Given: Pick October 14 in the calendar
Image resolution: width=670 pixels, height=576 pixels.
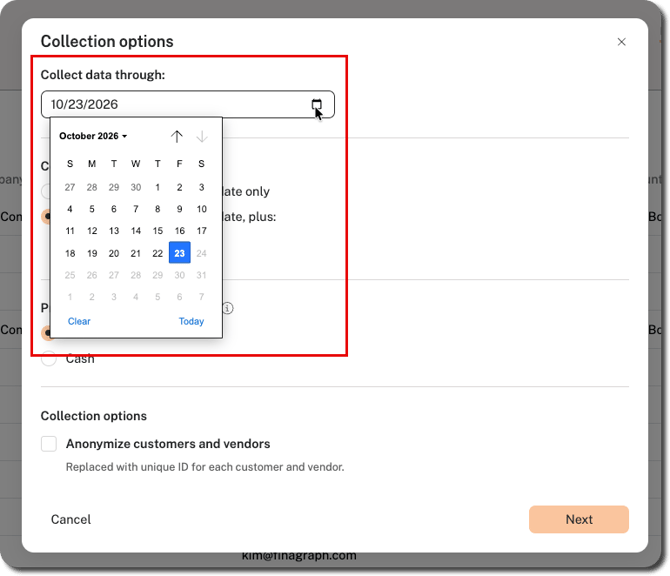Looking at the screenshot, I should 136,231.
